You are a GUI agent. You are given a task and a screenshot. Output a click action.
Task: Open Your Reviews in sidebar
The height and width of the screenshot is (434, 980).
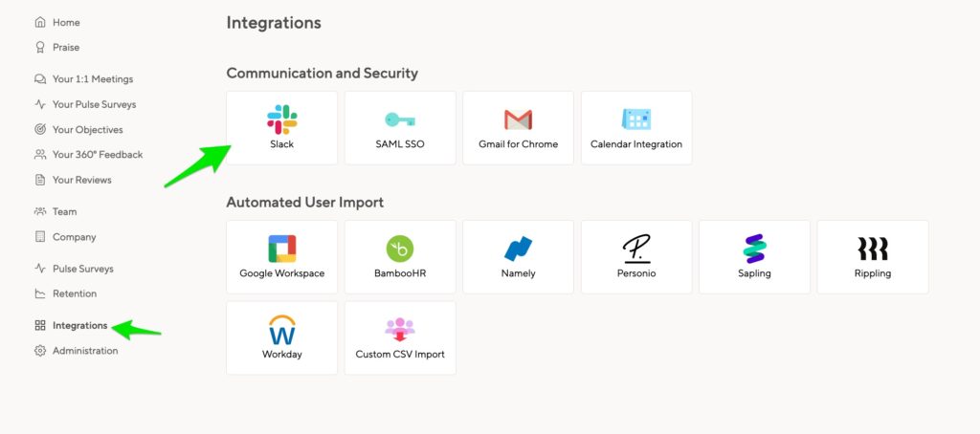click(x=82, y=180)
